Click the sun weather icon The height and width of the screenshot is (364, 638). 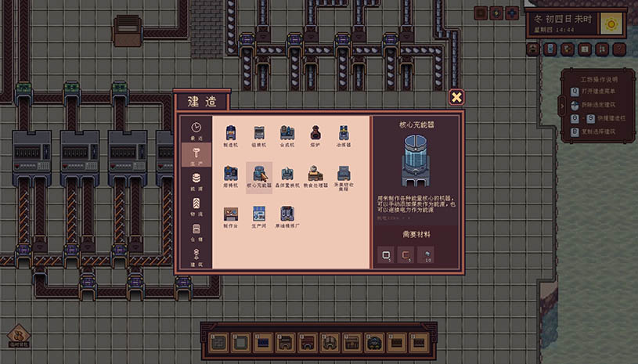pyautogui.click(x=610, y=23)
